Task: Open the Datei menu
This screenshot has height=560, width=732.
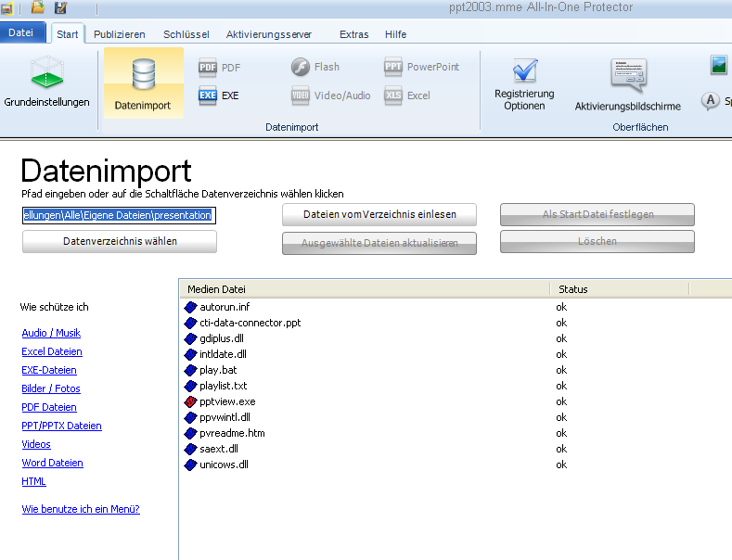Action: tap(21, 34)
